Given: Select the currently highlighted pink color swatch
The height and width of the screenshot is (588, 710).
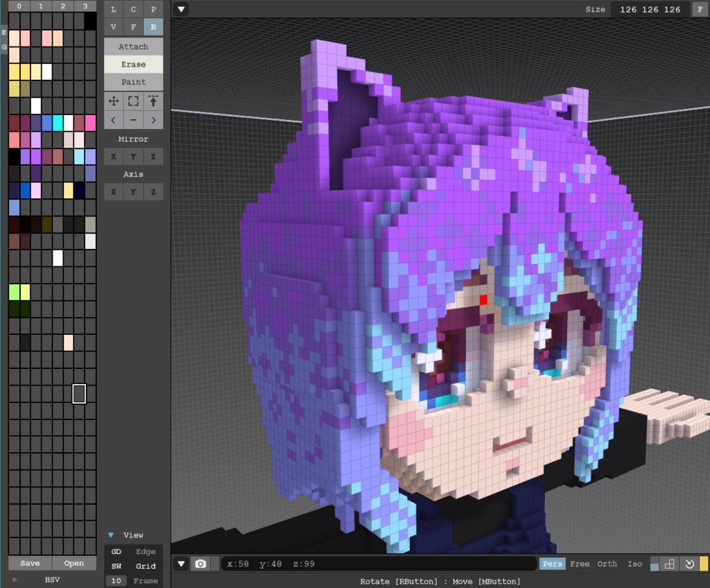Looking at the screenshot, I should coord(78,394).
